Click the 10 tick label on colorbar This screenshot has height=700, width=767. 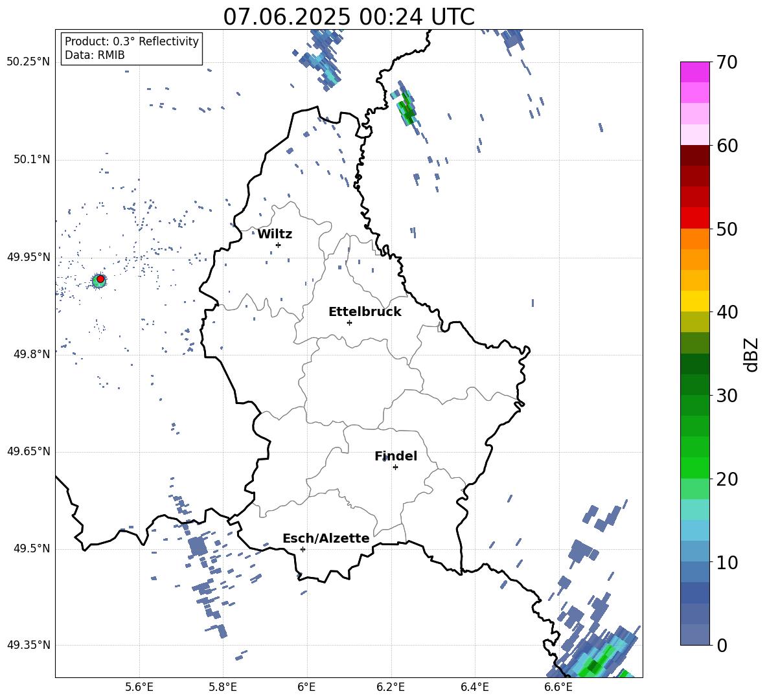coord(727,562)
